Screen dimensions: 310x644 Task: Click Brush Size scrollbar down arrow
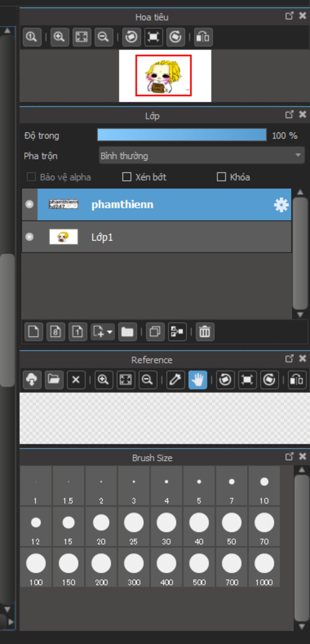tap(302, 627)
